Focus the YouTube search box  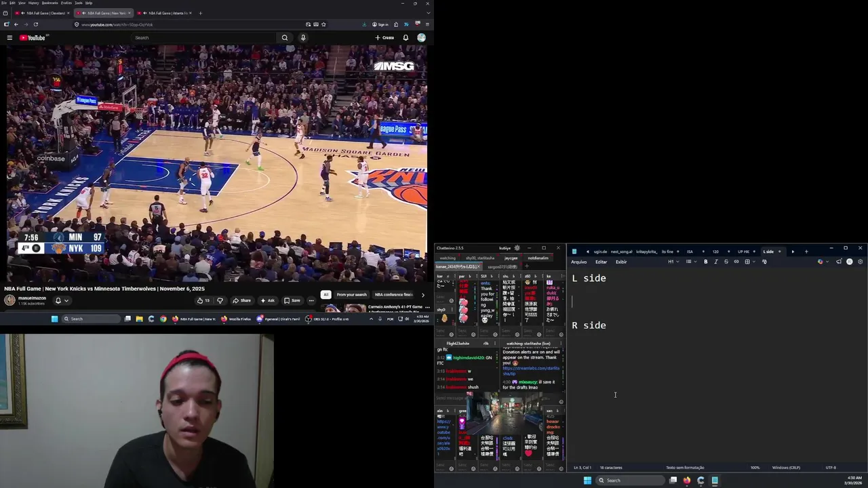pos(203,38)
